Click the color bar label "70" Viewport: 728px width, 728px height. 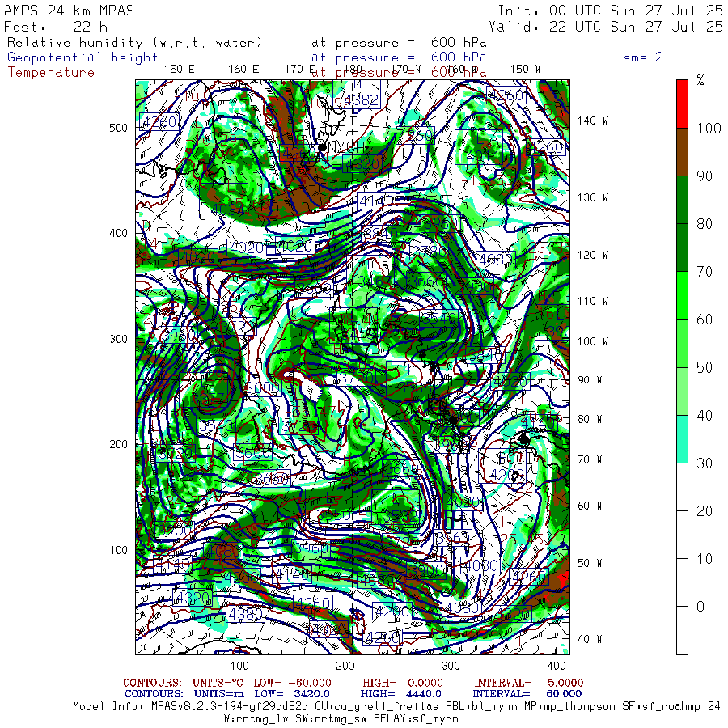pos(705,272)
